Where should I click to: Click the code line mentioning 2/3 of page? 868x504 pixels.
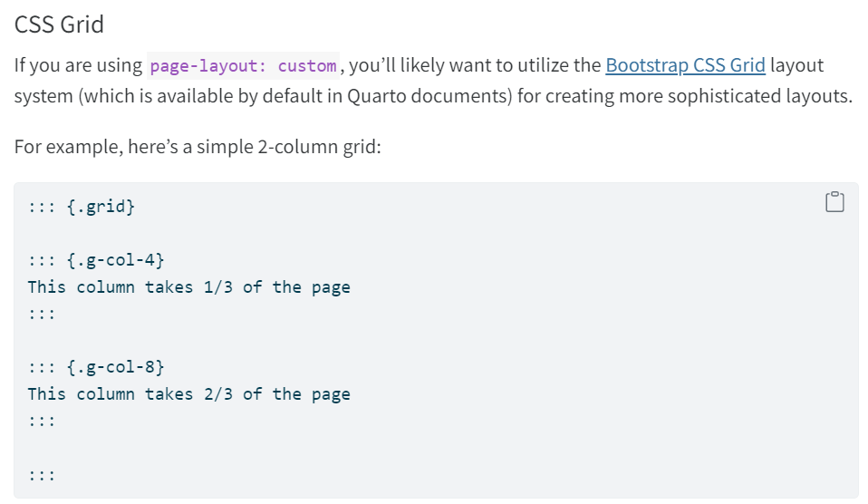pos(188,394)
